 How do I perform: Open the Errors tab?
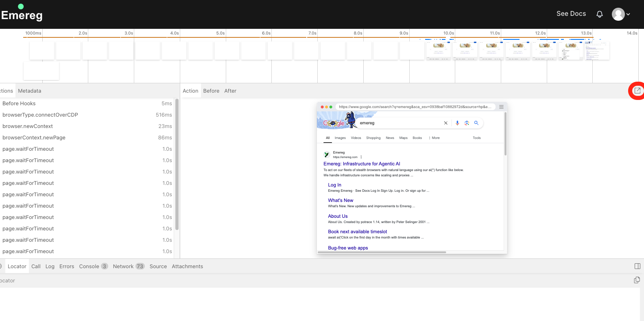click(67, 267)
